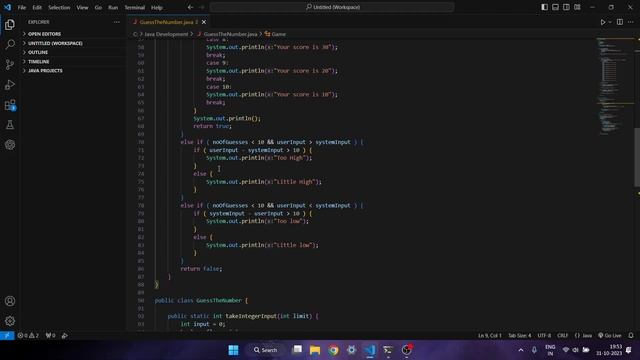Image resolution: width=640 pixels, height=360 pixels.
Task: Open the File menu
Action: [22, 7]
